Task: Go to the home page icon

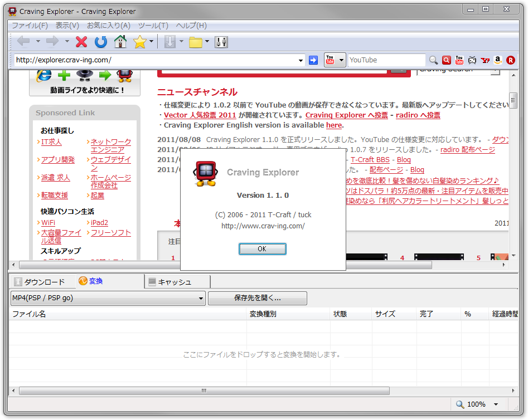Action: click(x=120, y=42)
